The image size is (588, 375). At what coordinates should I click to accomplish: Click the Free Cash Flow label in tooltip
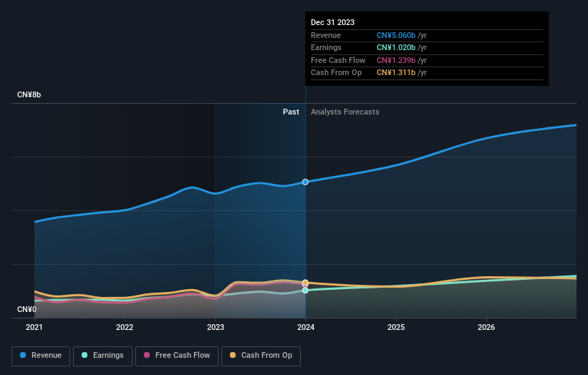click(338, 60)
